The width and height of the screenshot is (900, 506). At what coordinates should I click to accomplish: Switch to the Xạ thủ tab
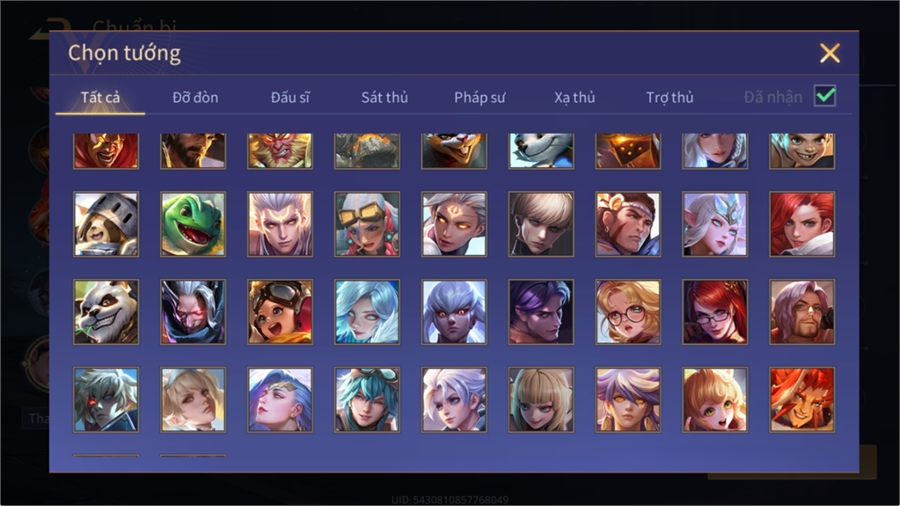(575, 98)
